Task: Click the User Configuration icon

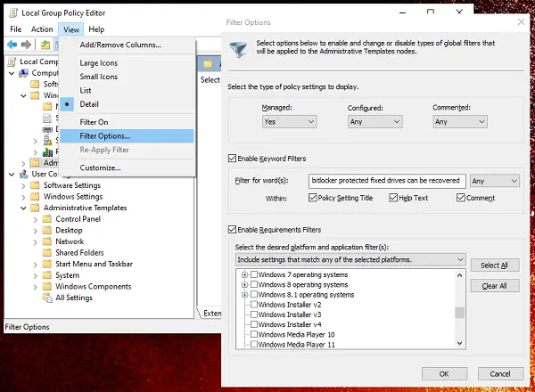Action: pos(23,175)
